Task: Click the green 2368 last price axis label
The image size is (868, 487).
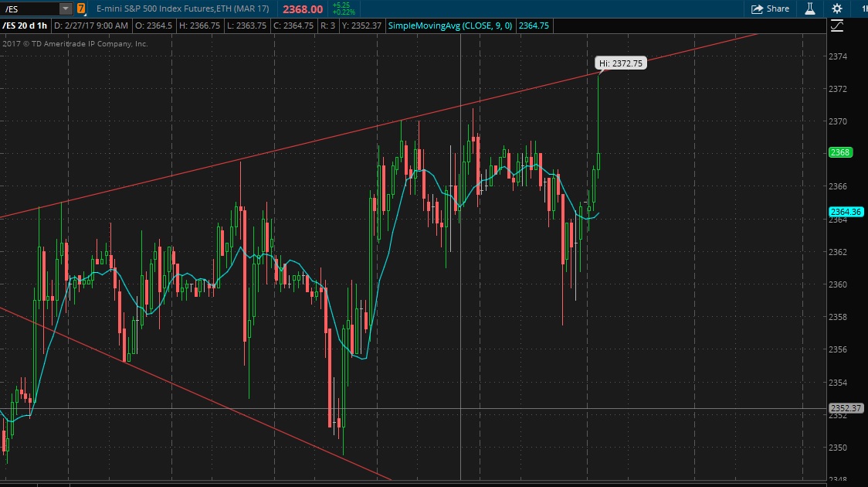Action: tap(839, 152)
